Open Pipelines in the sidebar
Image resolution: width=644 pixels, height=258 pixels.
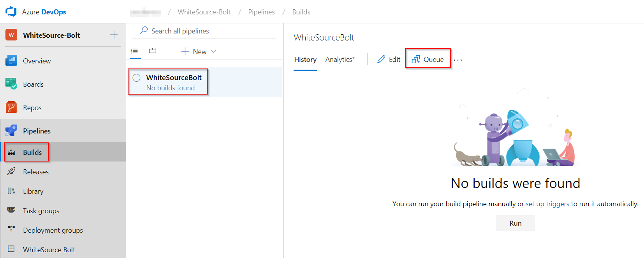[x=37, y=131]
